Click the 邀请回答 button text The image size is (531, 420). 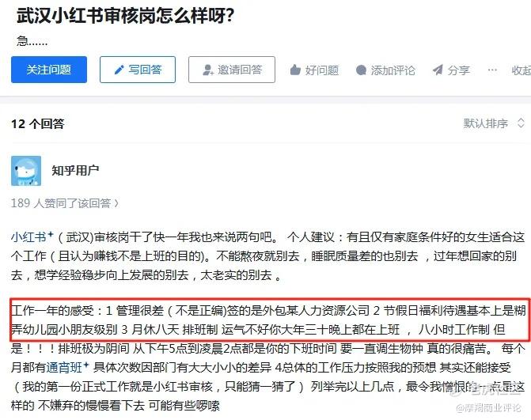pyautogui.click(x=240, y=70)
